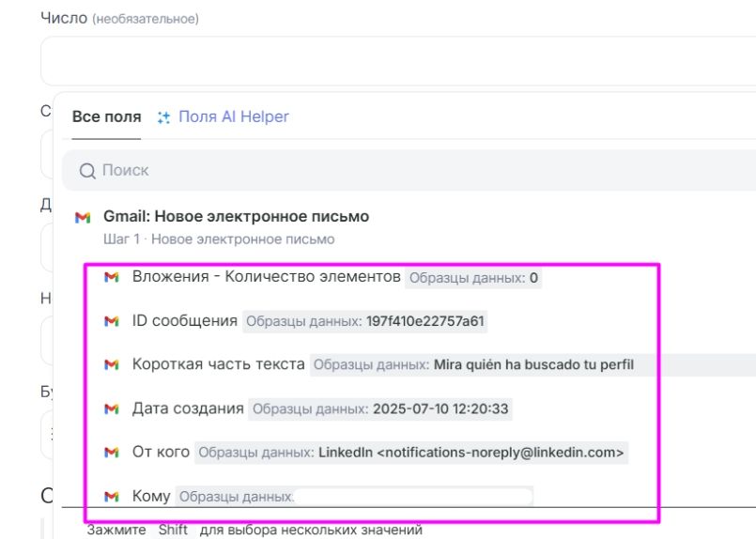Focus the Число input field
756x539 pixels.
click(x=394, y=61)
